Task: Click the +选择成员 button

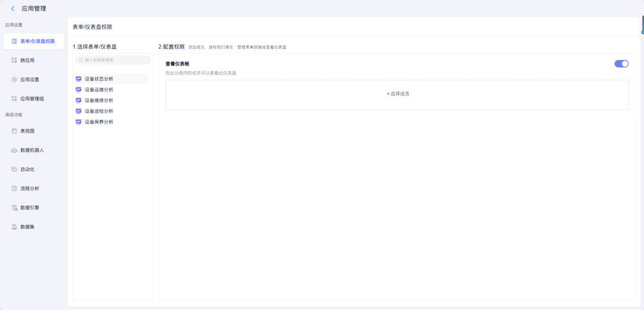Action: tap(397, 94)
